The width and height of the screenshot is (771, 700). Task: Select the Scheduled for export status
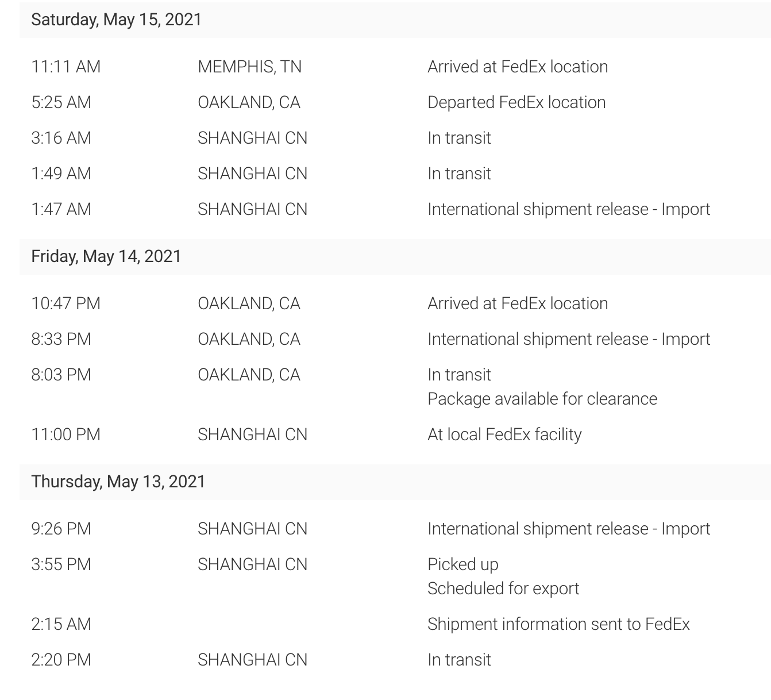click(x=503, y=589)
